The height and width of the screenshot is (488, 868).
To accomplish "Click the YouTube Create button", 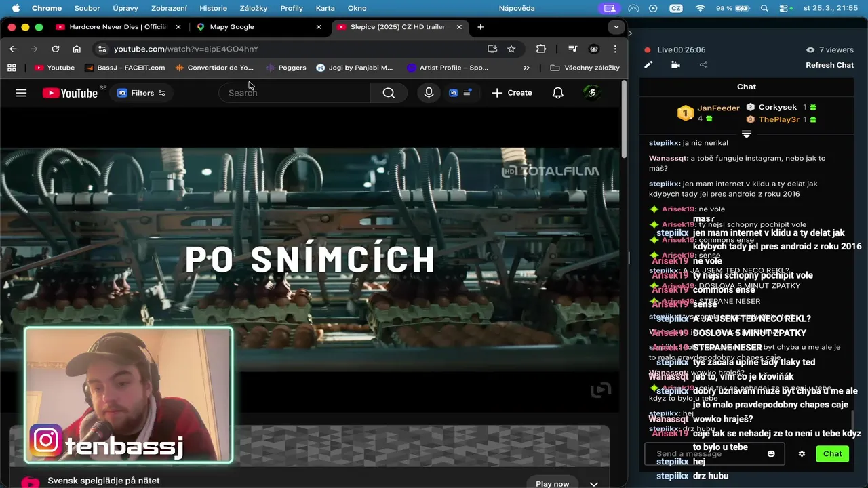I will click(x=511, y=93).
